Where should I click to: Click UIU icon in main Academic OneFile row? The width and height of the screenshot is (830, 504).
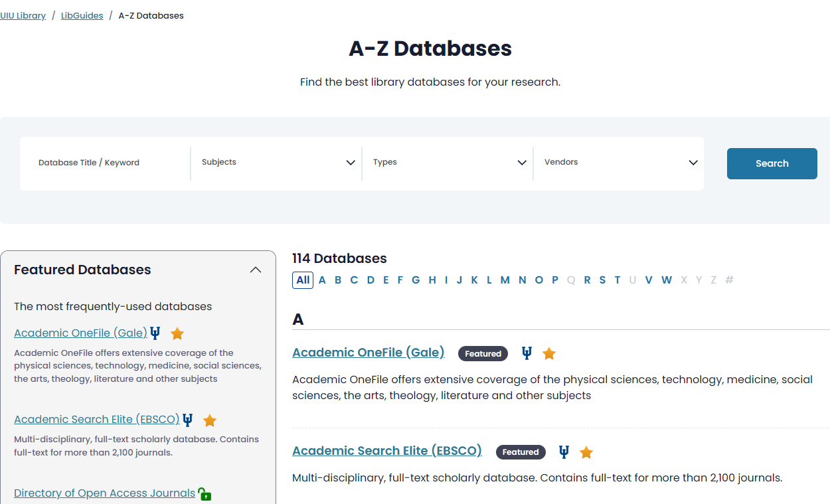pos(527,353)
